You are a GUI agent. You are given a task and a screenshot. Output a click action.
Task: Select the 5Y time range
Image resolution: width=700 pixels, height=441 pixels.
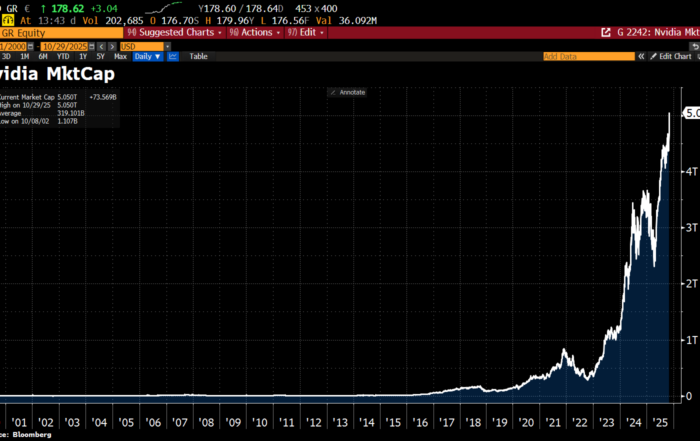pos(100,56)
